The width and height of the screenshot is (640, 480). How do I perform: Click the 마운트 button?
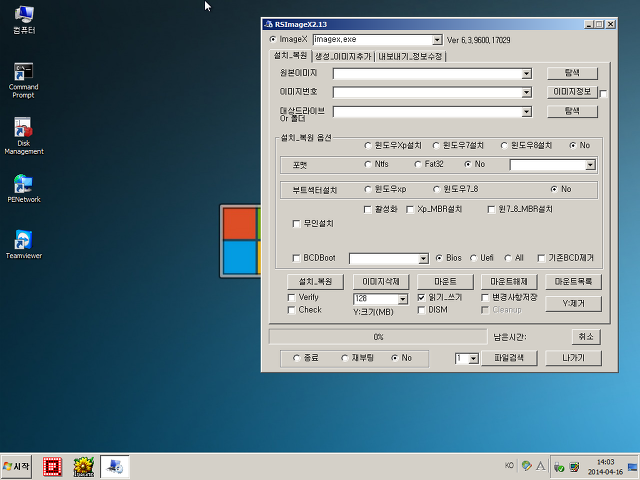[445, 282]
